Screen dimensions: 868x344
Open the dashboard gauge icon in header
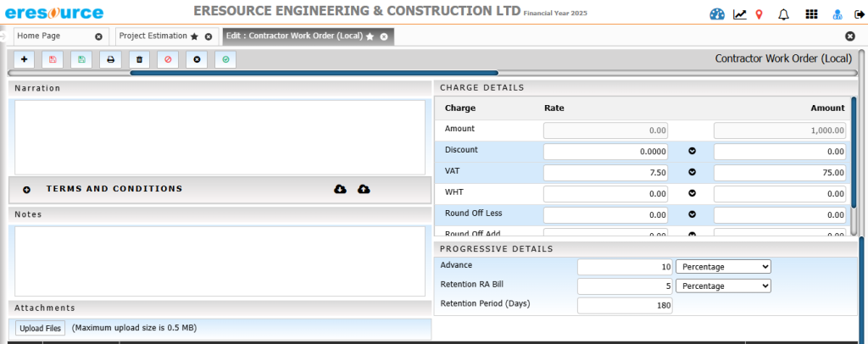point(717,14)
